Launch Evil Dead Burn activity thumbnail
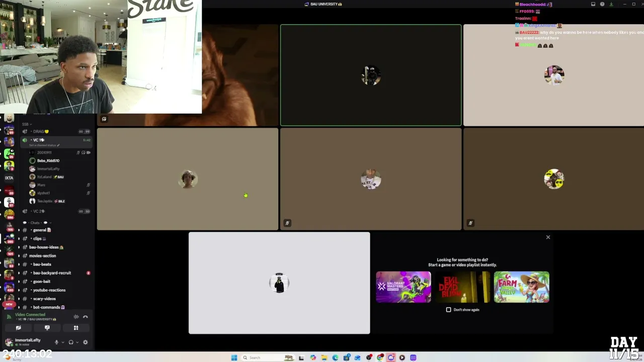This screenshot has width=644, height=362. click(462, 287)
